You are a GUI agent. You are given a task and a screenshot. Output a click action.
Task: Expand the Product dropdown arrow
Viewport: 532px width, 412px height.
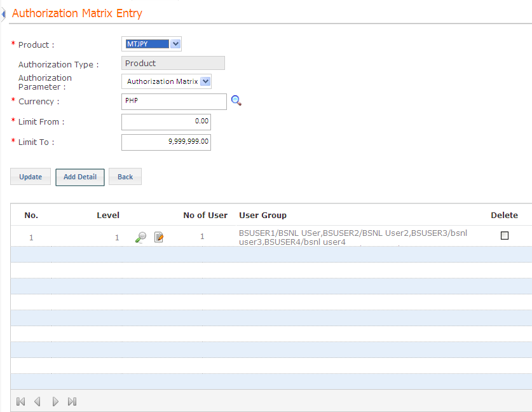pos(175,44)
